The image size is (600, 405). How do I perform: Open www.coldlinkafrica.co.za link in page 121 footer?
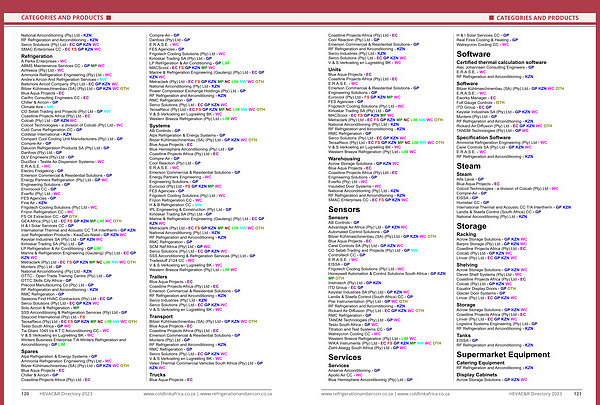(x=424, y=394)
